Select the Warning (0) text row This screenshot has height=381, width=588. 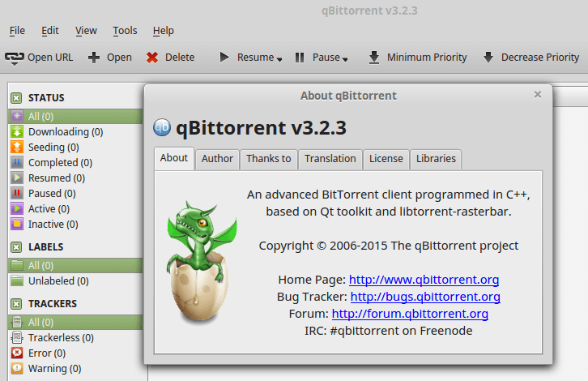(55, 368)
